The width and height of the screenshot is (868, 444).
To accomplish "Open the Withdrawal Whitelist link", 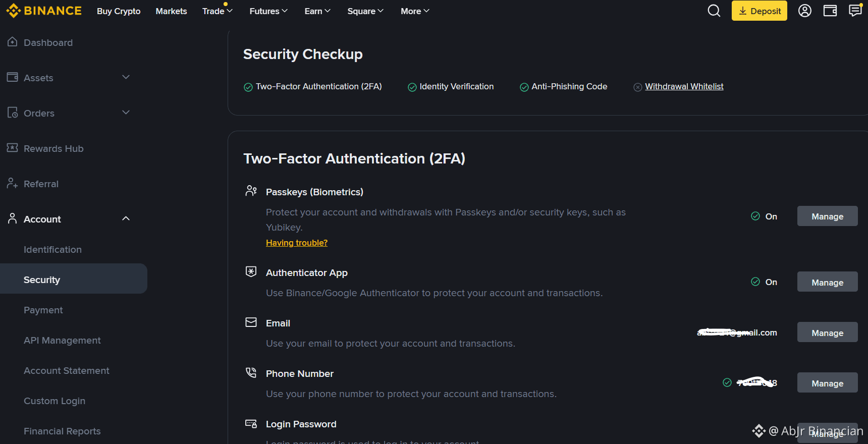I will (684, 87).
